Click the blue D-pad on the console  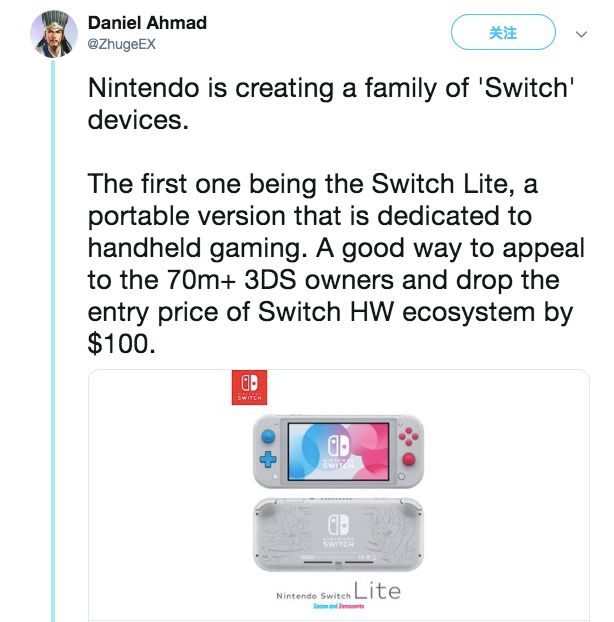point(268,459)
